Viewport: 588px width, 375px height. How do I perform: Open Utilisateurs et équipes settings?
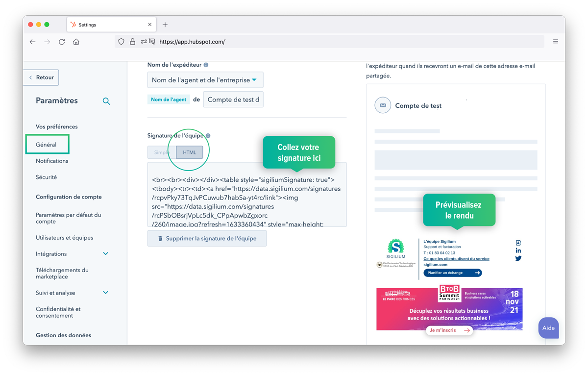tap(64, 238)
